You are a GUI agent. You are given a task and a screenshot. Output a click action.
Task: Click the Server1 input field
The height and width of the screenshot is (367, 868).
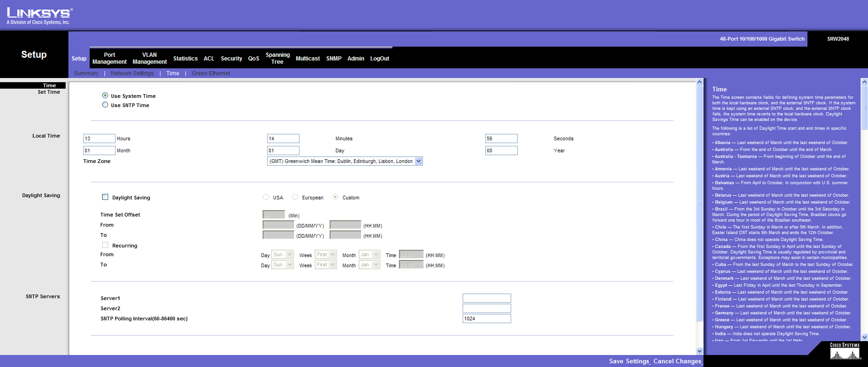[486, 298]
